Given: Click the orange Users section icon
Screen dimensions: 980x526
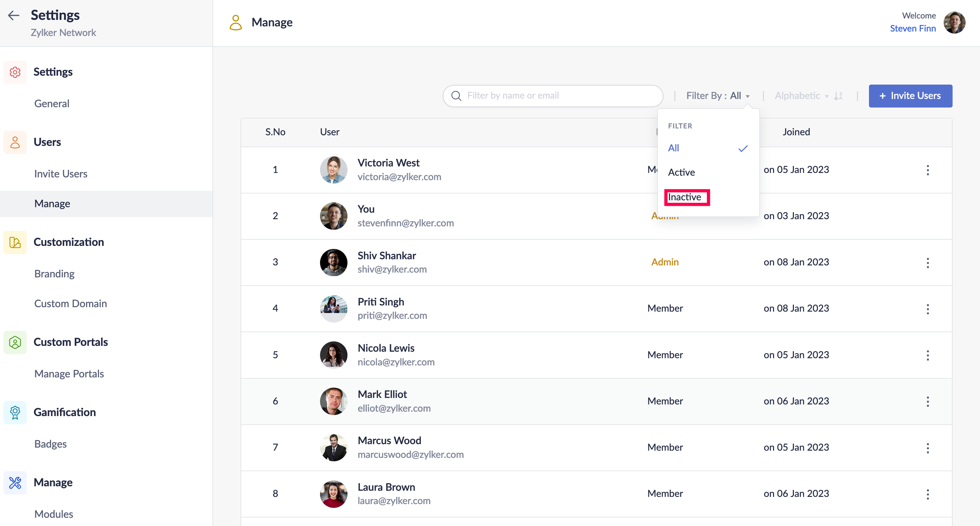Looking at the screenshot, I should click(x=15, y=142).
